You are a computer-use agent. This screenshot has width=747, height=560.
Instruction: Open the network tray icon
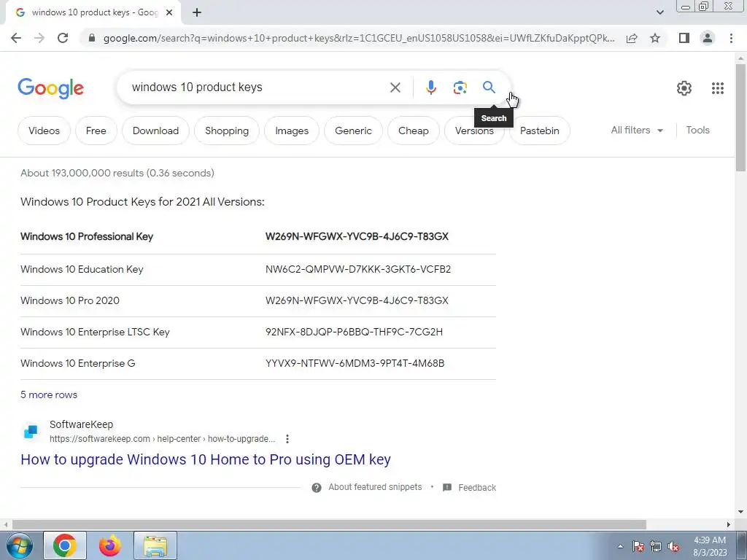[656, 546]
